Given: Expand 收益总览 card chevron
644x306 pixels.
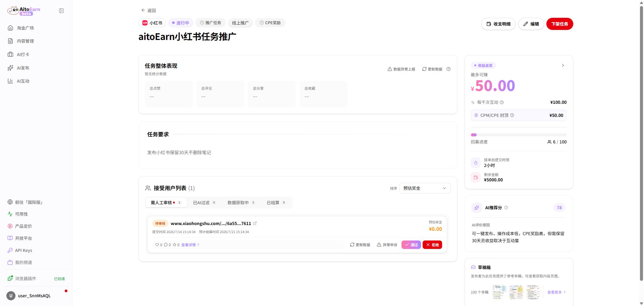Looking at the screenshot, I should pyautogui.click(x=563, y=65).
